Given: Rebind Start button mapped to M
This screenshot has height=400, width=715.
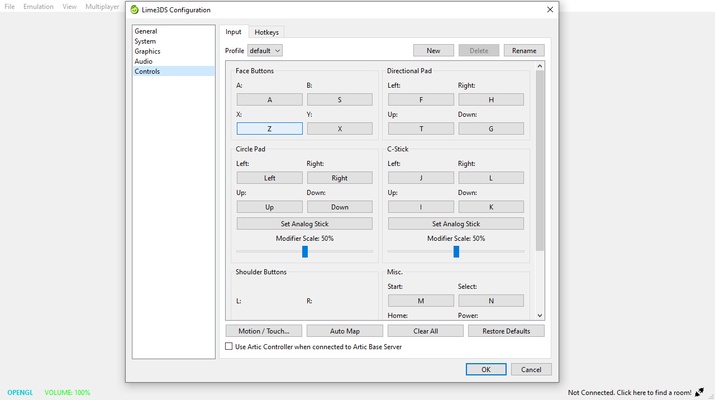Looking at the screenshot, I should pos(421,301).
